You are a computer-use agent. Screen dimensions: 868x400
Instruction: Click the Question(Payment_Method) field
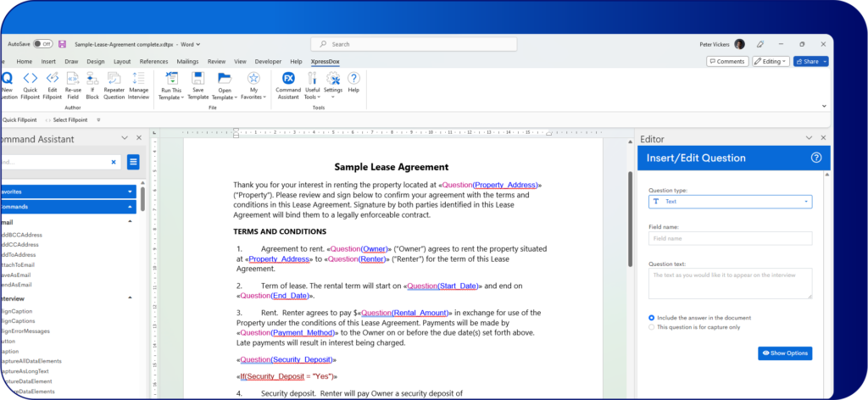point(288,332)
